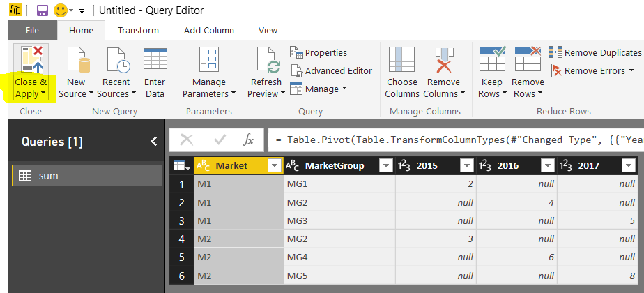The image size is (644, 293).
Task: Open the Market column filter dropdown
Action: [274, 165]
